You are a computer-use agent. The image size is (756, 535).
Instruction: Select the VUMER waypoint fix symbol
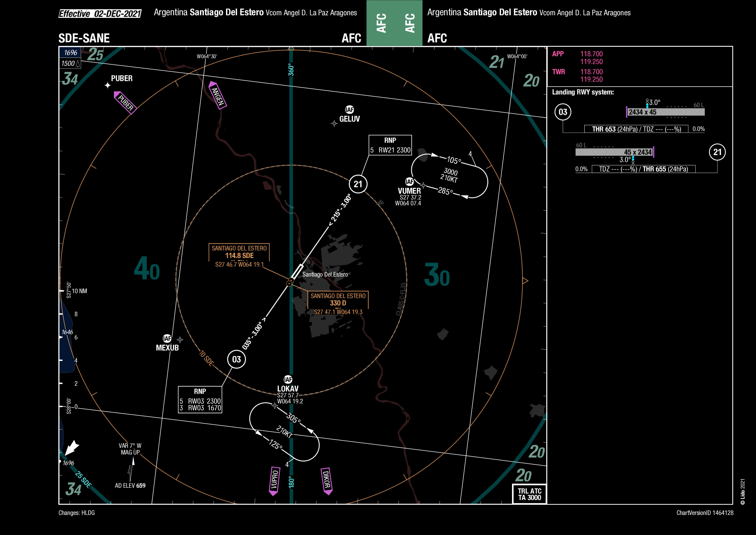tap(423, 186)
